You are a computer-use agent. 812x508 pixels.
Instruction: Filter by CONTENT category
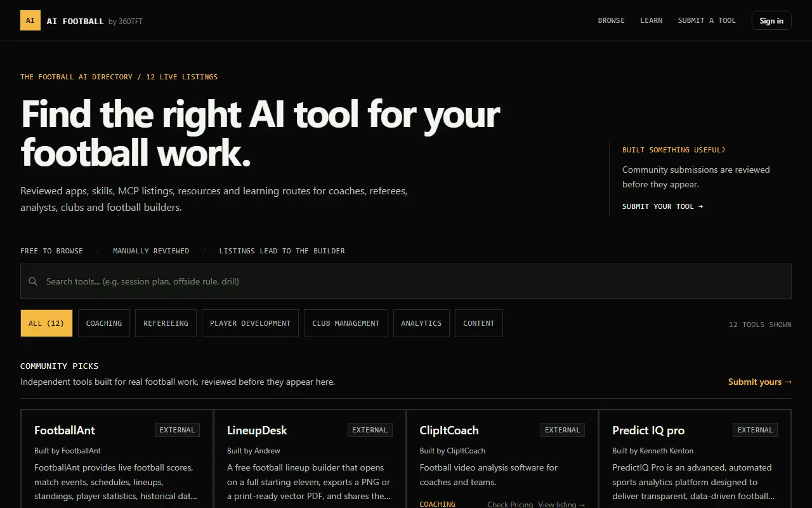(479, 323)
